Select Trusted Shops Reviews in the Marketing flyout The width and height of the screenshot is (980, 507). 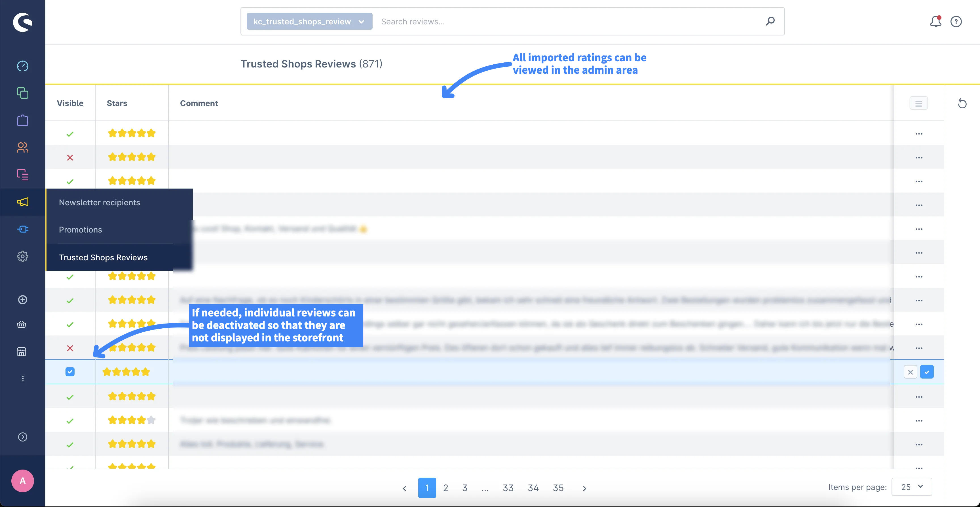click(x=103, y=257)
